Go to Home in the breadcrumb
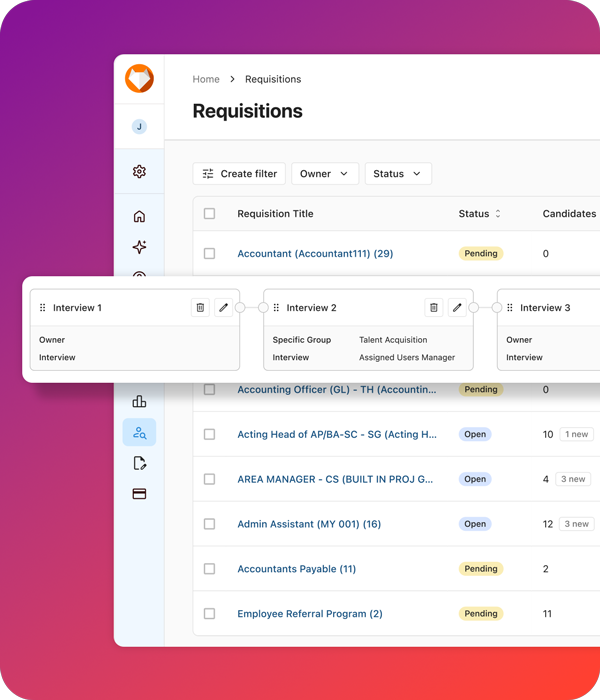This screenshot has height=700, width=600. (x=206, y=79)
